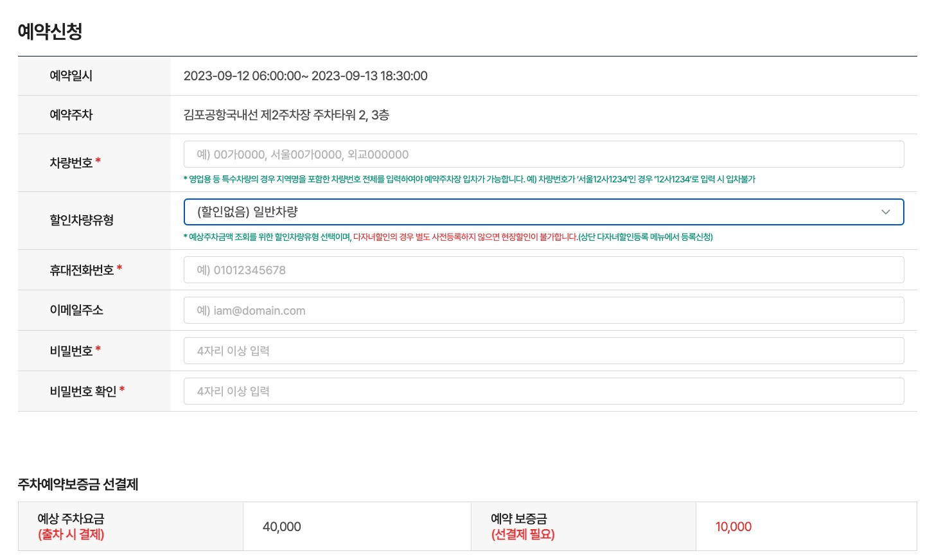Click the expected parking fee value 40,000

click(x=282, y=527)
